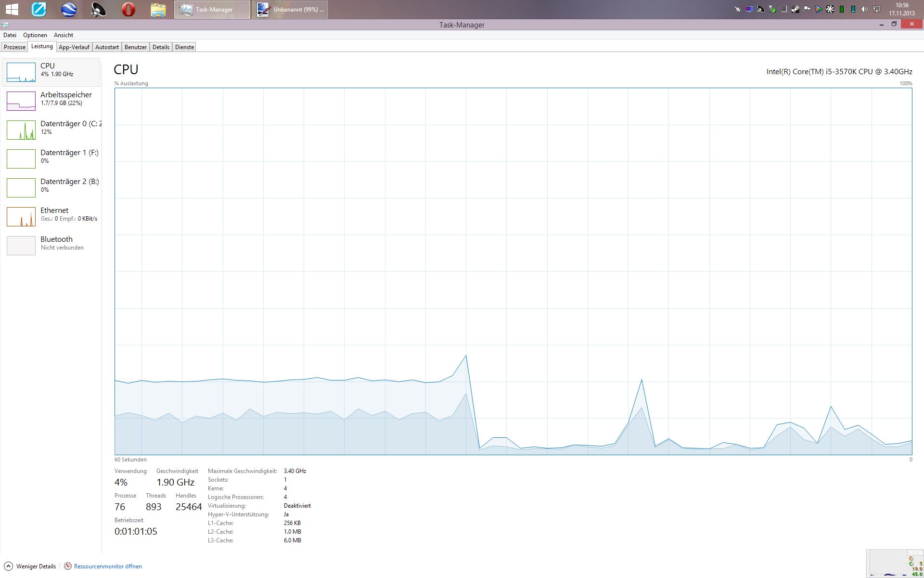Switch to the Prozesse tab
This screenshot has height=578, width=924.
pyautogui.click(x=14, y=47)
